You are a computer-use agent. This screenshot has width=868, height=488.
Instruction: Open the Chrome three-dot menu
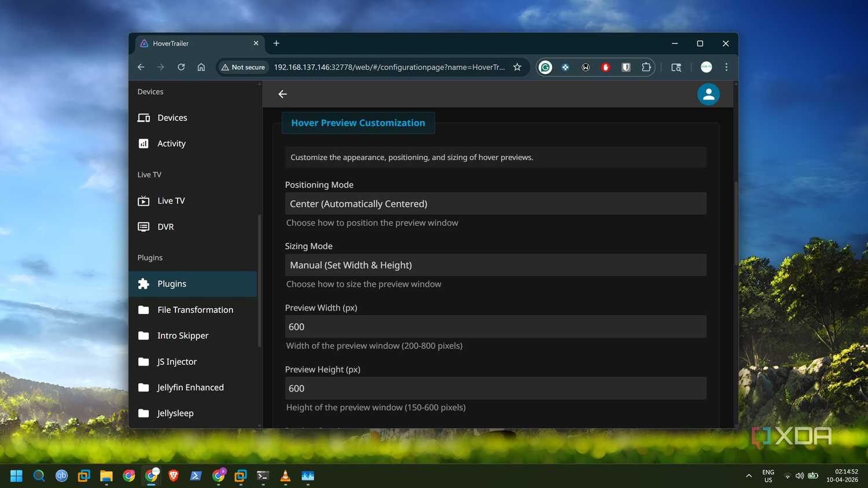point(726,67)
